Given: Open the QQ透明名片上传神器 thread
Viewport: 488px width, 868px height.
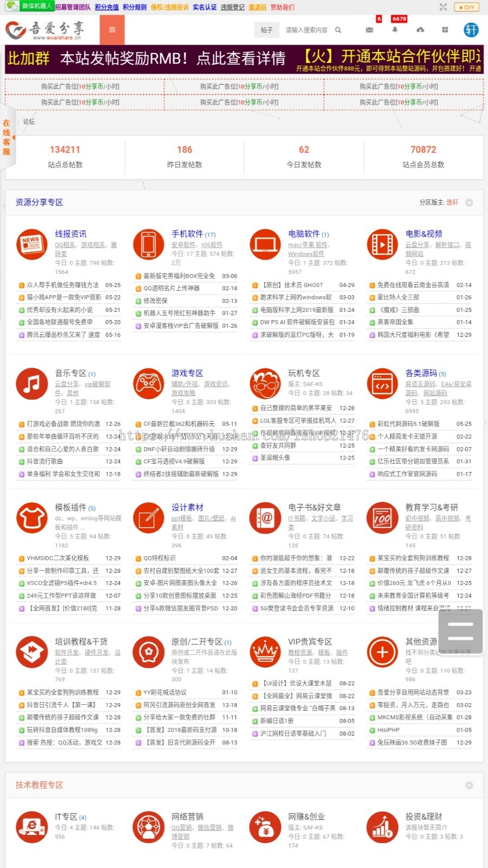Looking at the screenshot, I should coord(171,288).
